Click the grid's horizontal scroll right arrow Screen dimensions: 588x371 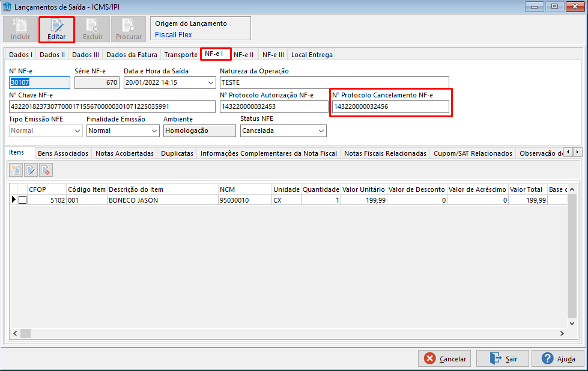click(x=562, y=333)
